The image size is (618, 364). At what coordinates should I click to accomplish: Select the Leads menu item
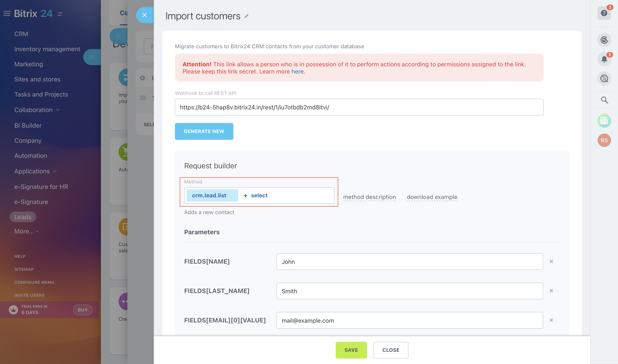pos(23,217)
